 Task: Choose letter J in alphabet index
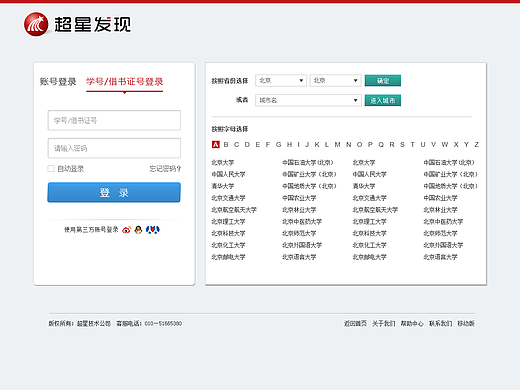[307, 144]
